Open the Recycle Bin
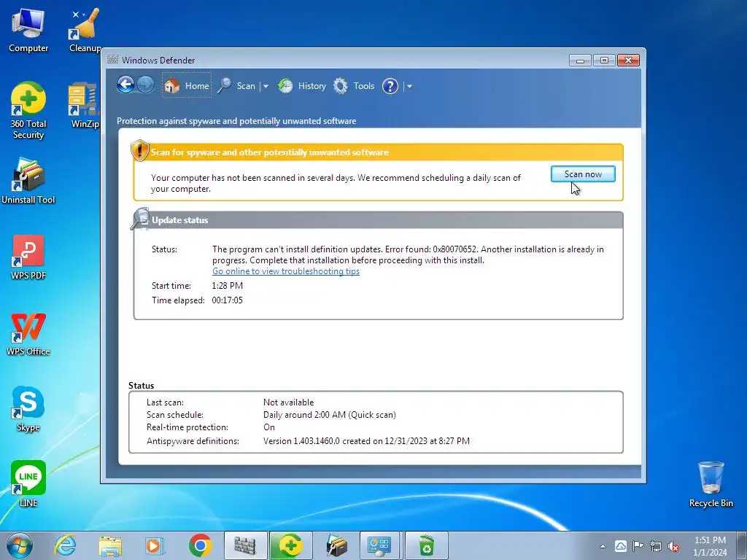Viewport: 747px width, 560px height. pyautogui.click(x=711, y=484)
